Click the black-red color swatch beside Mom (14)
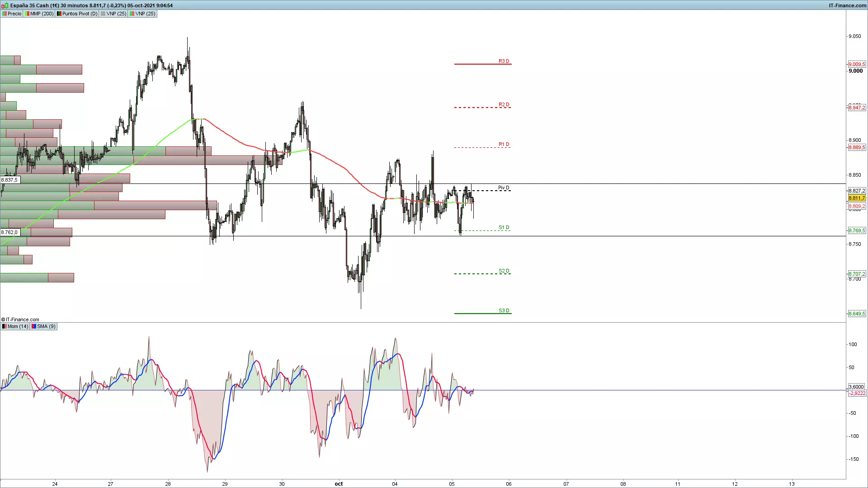This screenshot has height=488, width=868. pos(5,326)
